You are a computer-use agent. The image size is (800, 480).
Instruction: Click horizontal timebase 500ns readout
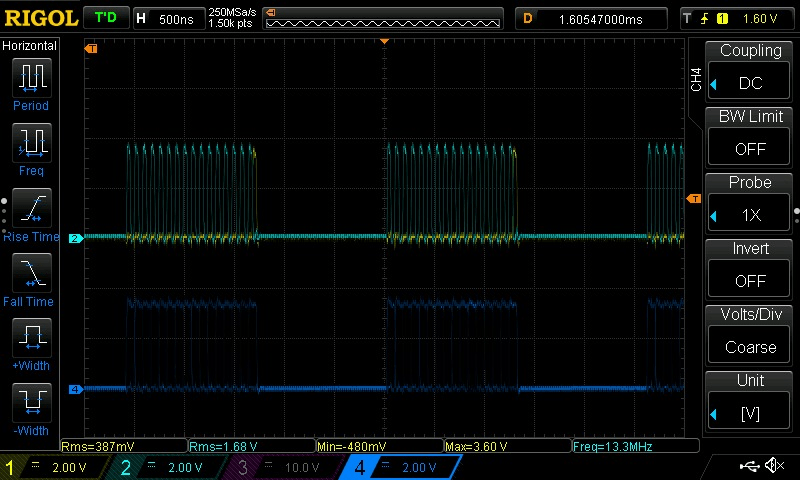coord(176,19)
